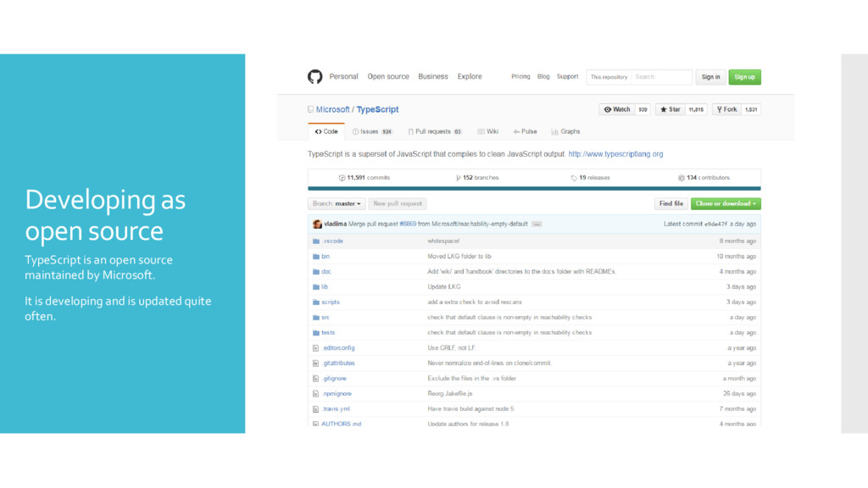Open the .gitattributes file

click(x=338, y=363)
